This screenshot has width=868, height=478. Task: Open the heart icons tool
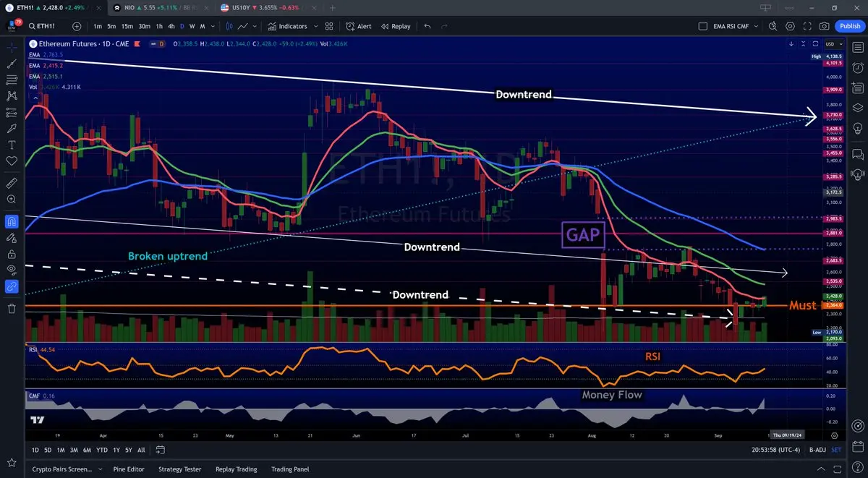(x=12, y=161)
